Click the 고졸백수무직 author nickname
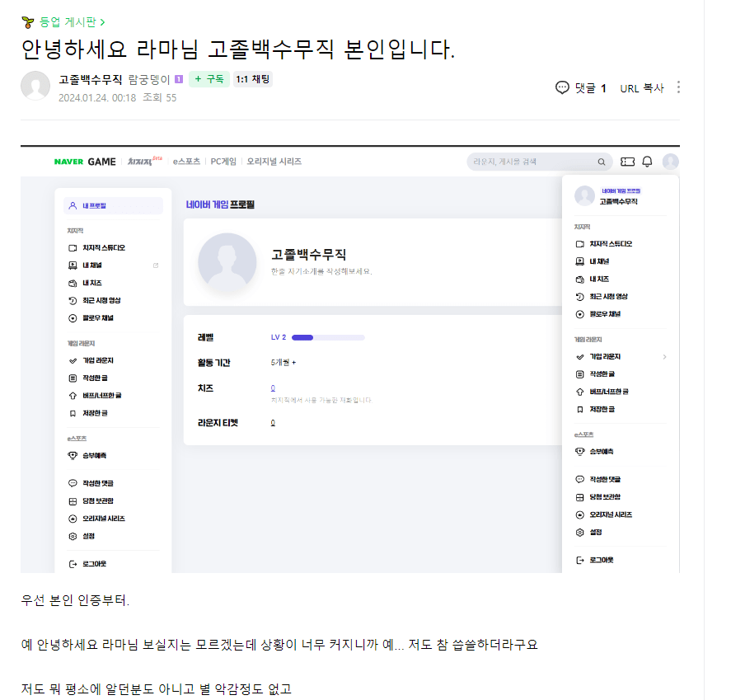The height and width of the screenshot is (700, 745). pyautogui.click(x=91, y=80)
